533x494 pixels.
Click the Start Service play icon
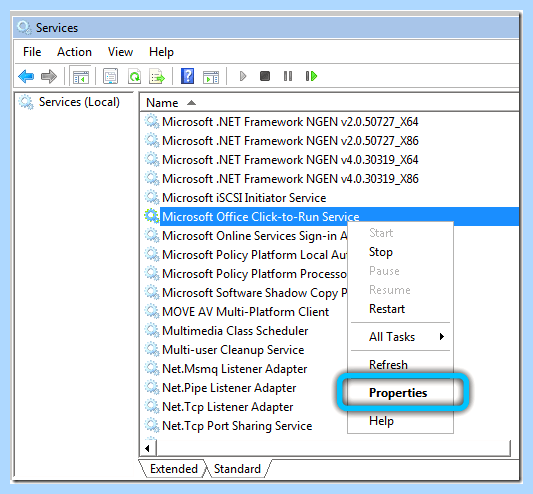pos(243,76)
